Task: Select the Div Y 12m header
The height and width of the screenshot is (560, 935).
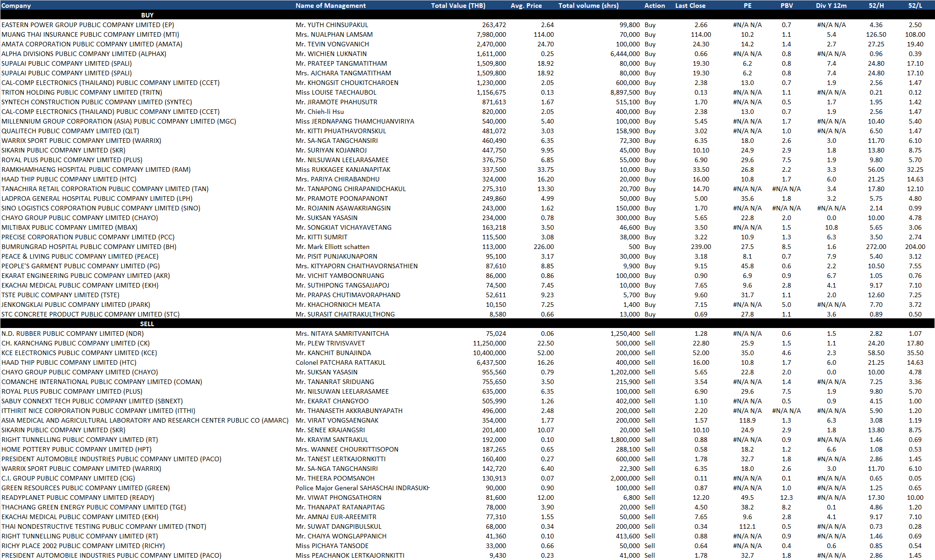Action: [831, 6]
